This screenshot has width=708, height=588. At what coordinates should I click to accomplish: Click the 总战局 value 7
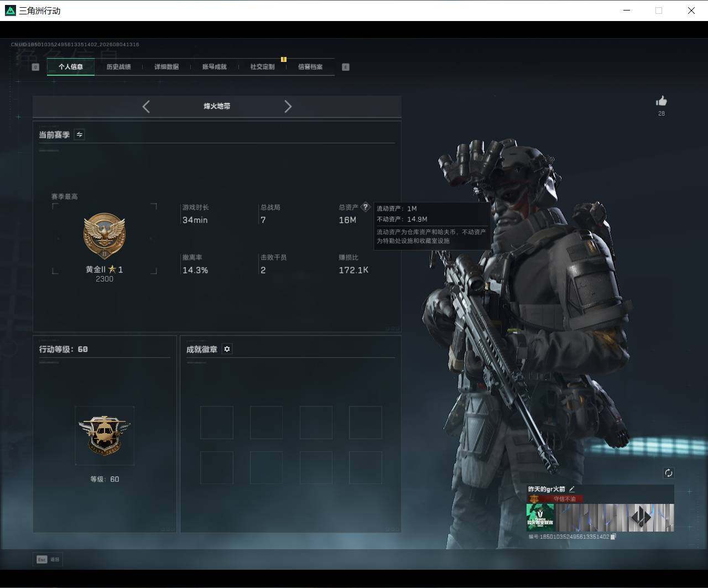tap(263, 220)
